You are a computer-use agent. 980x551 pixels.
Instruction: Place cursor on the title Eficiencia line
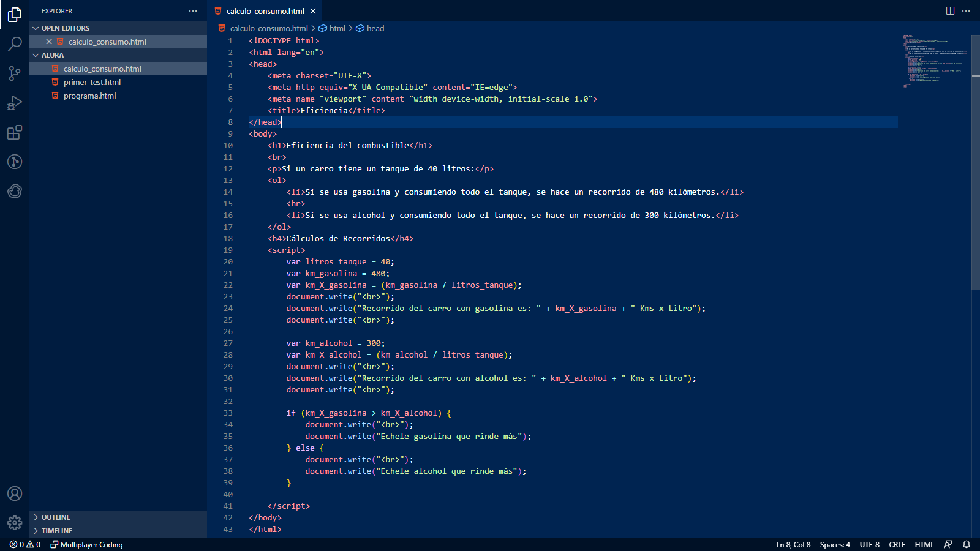pyautogui.click(x=326, y=110)
